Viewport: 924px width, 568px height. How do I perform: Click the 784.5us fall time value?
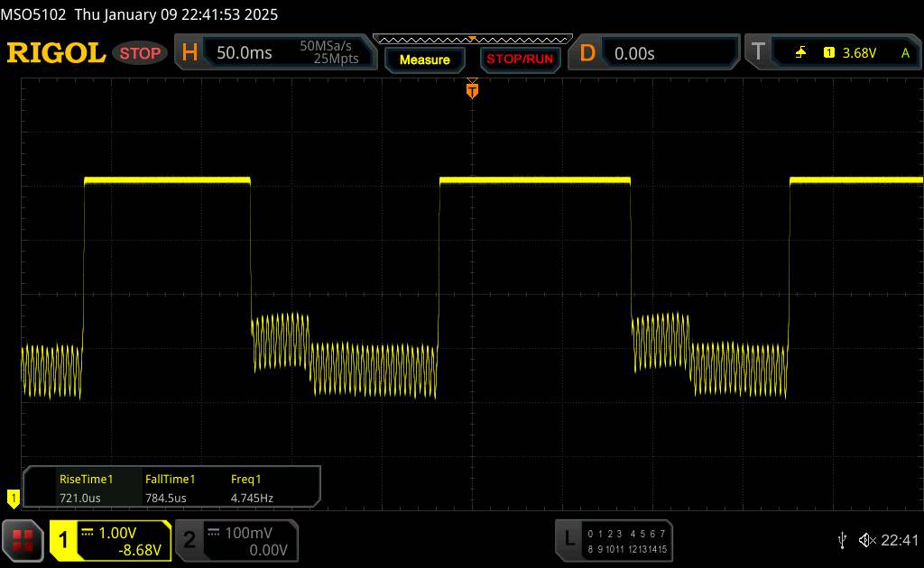(x=166, y=498)
